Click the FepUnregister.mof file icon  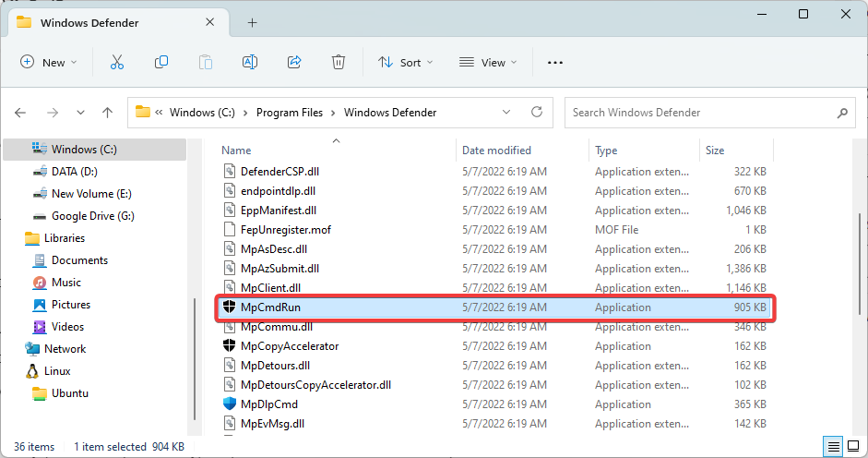(229, 230)
